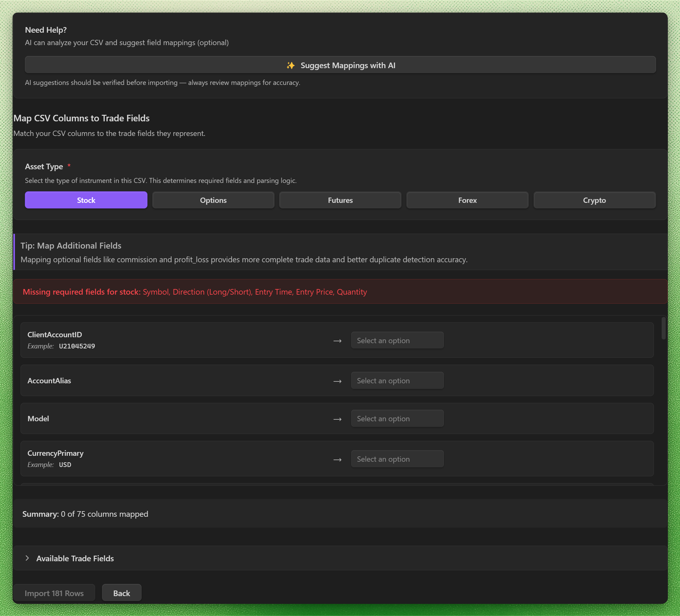Viewport: 680px width, 616px height.
Task: Open mapping dropdown for AccountAlias
Action: 397,380
